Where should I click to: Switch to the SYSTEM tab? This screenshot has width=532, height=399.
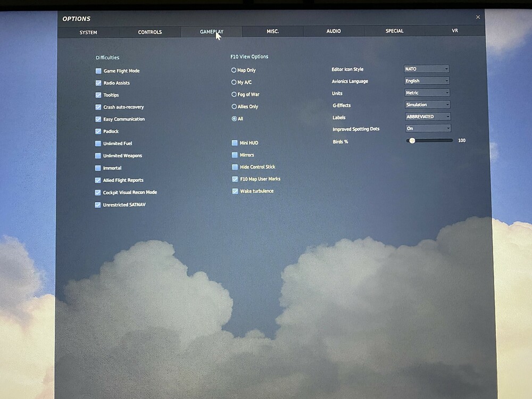point(88,32)
